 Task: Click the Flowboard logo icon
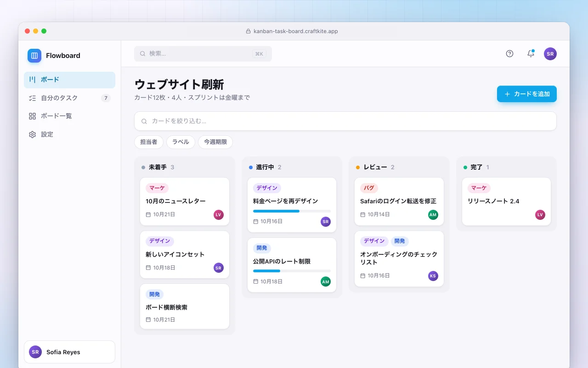coord(34,56)
